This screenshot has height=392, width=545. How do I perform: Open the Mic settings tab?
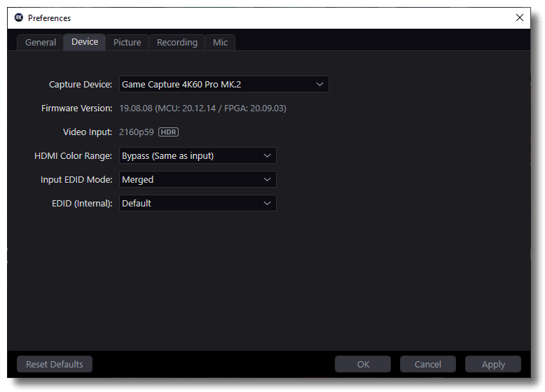(220, 42)
